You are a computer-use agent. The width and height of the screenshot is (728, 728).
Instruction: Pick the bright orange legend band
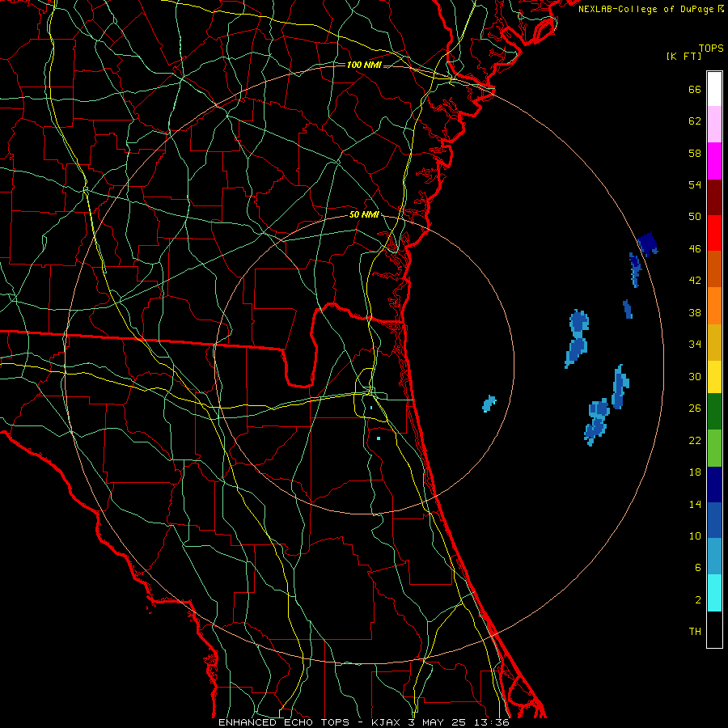pos(714,306)
